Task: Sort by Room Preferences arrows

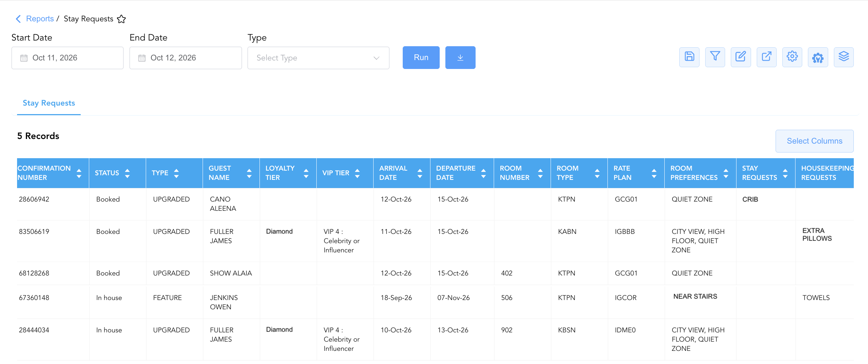Action: click(x=726, y=173)
